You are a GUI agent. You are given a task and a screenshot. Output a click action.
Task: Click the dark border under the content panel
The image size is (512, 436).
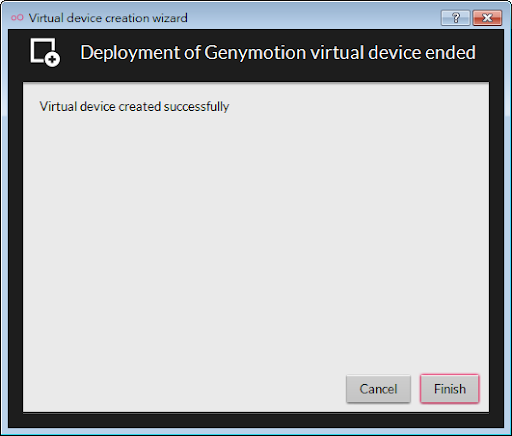256,421
